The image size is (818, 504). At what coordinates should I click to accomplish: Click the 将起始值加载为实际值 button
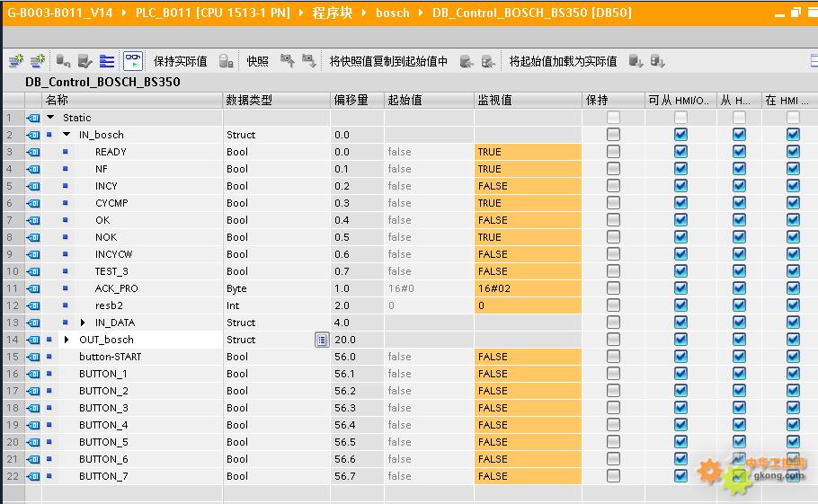tap(563, 61)
